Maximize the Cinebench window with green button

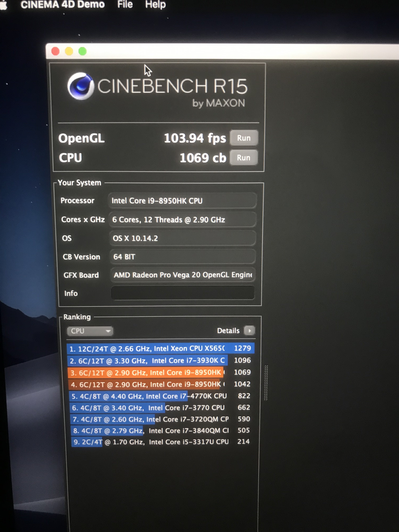pyautogui.click(x=82, y=51)
